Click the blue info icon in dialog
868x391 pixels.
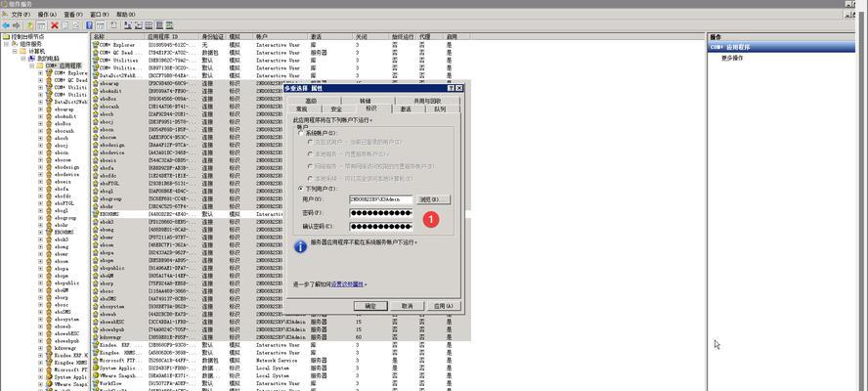300,247
